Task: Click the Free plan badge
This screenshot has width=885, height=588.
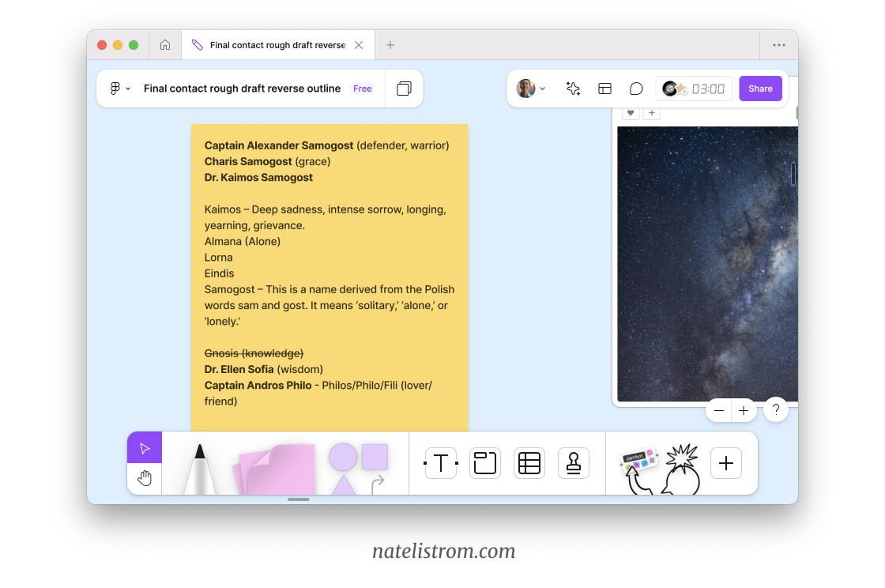Action: [363, 89]
